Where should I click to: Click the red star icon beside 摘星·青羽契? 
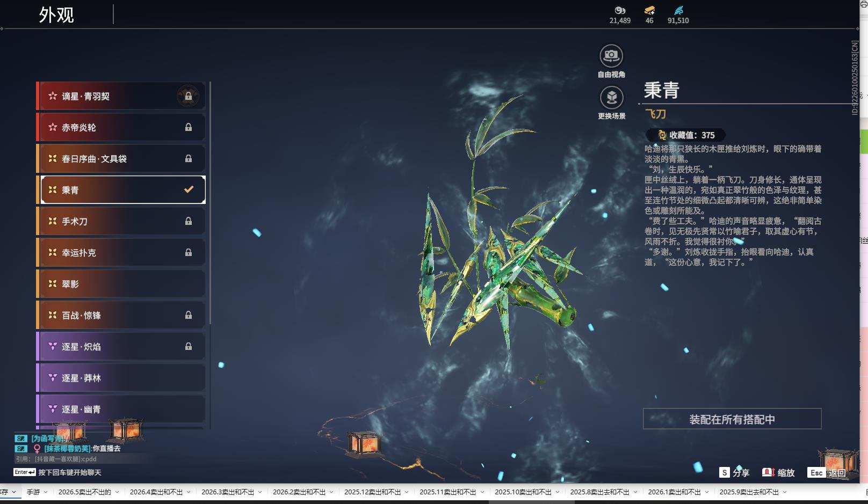click(x=53, y=96)
